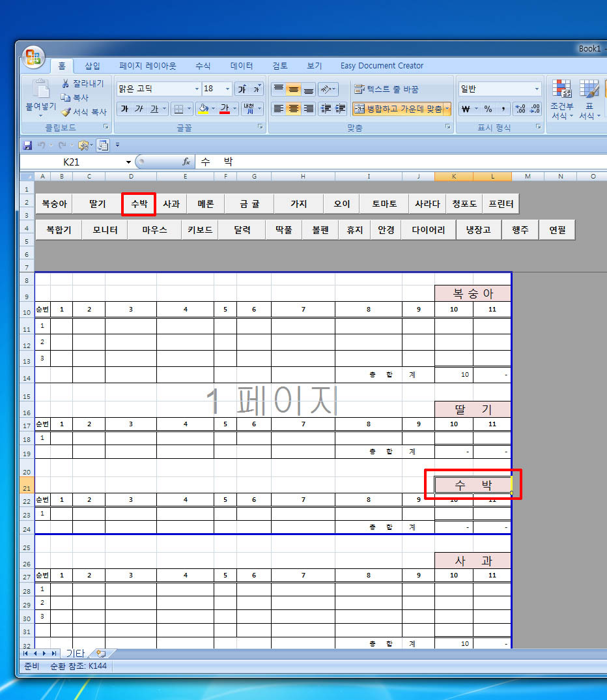This screenshot has width=607, height=700.
Task: Click the 키보드 worksheet button
Action: click(200, 230)
